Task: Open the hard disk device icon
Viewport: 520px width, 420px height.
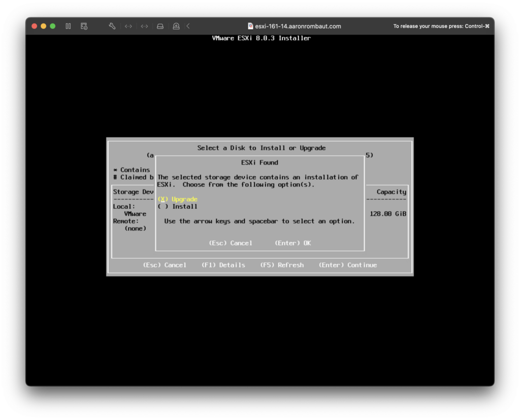Action: click(160, 26)
